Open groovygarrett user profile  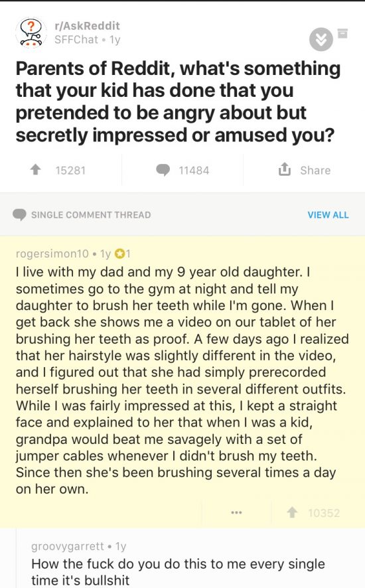68,546
